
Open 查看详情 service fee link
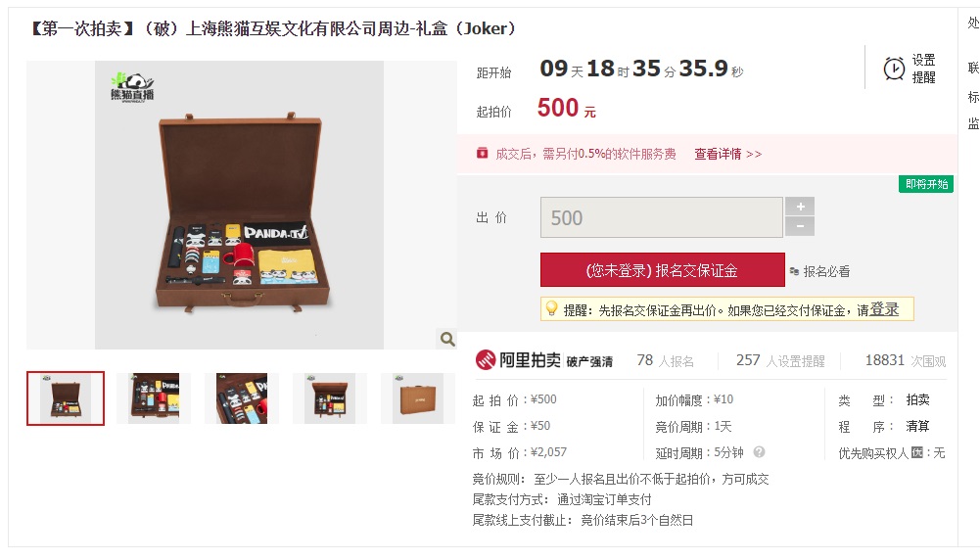(x=727, y=154)
